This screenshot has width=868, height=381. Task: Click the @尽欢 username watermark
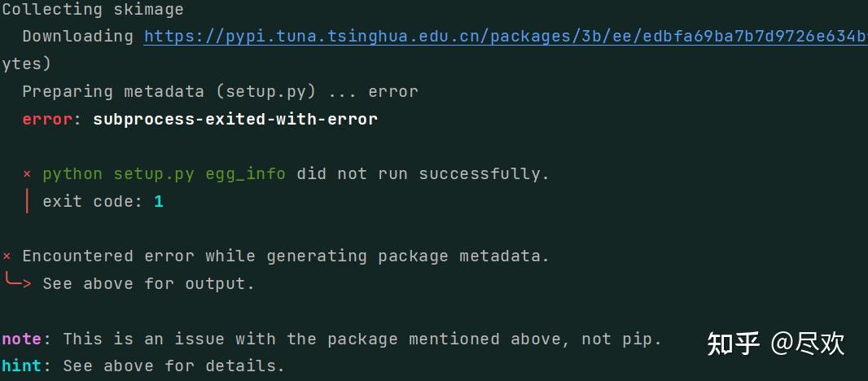(808, 344)
